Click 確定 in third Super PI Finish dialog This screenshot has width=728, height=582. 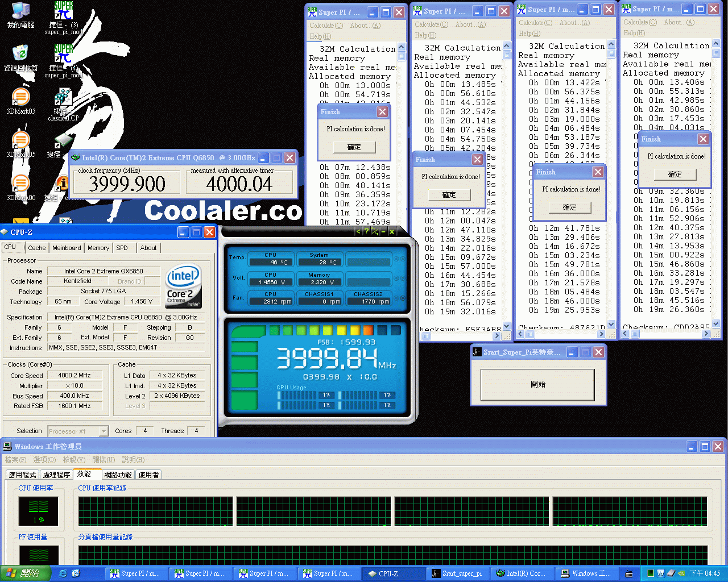click(570, 207)
